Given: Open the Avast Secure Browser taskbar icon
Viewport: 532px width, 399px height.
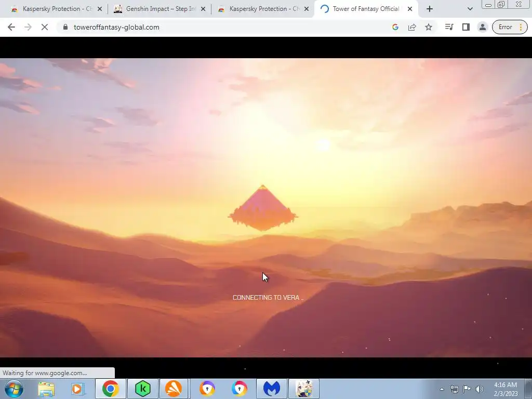Looking at the screenshot, I should click(x=207, y=389).
